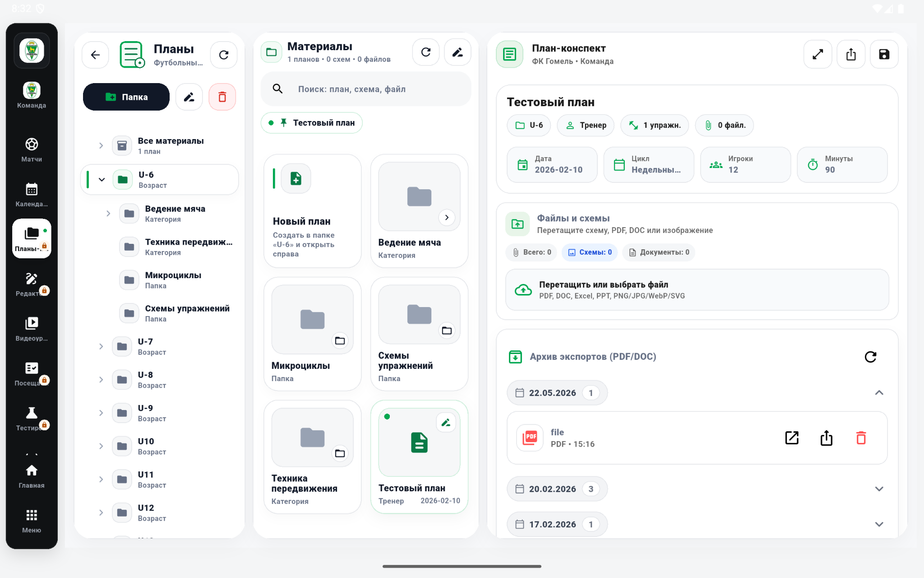The height and width of the screenshot is (578, 924).
Task: Open the Матчи section in sidebar
Action: [x=32, y=150]
